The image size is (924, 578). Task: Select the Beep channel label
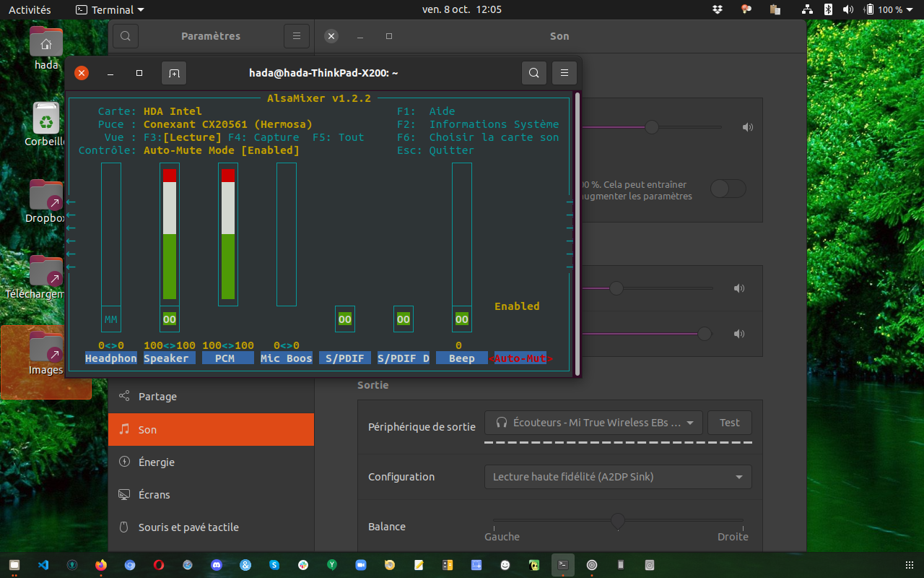pyautogui.click(x=462, y=358)
